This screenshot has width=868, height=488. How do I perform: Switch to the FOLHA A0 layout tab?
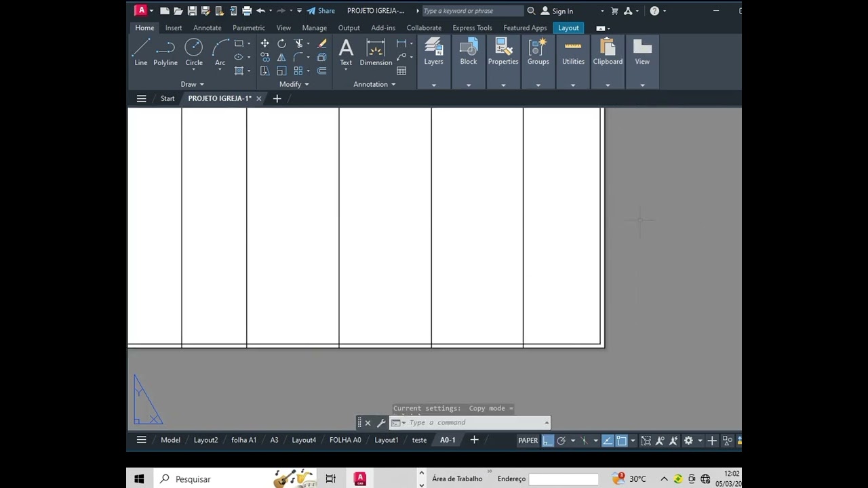coord(345,441)
